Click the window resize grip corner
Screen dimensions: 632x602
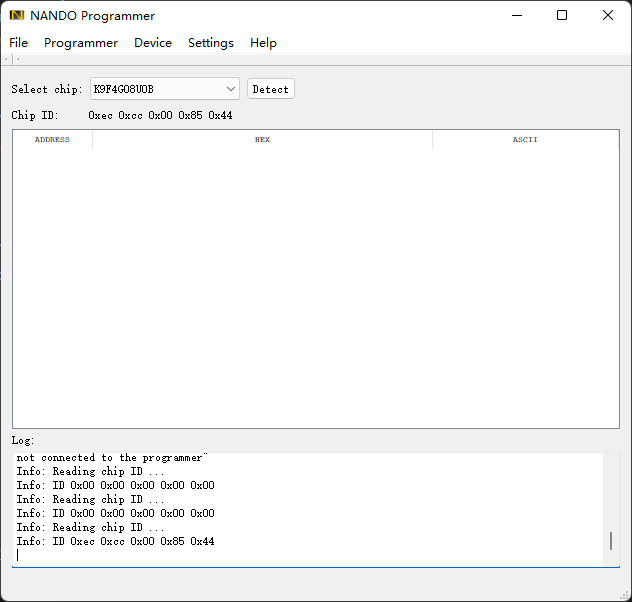[625, 595]
